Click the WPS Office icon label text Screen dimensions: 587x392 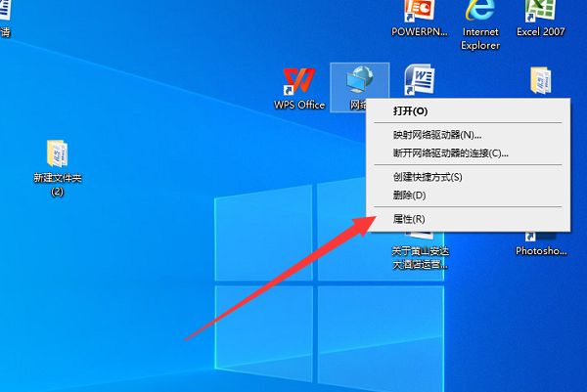pos(299,105)
